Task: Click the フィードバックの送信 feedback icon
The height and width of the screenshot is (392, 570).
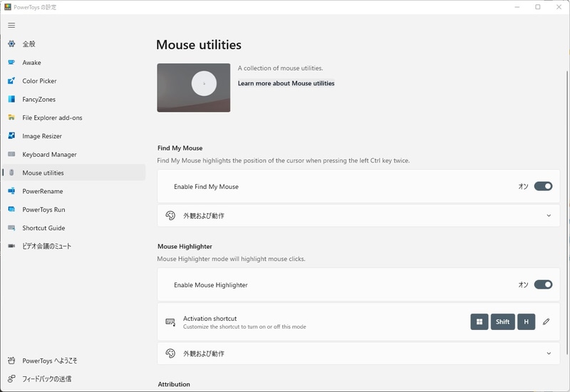Action: [11, 378]
